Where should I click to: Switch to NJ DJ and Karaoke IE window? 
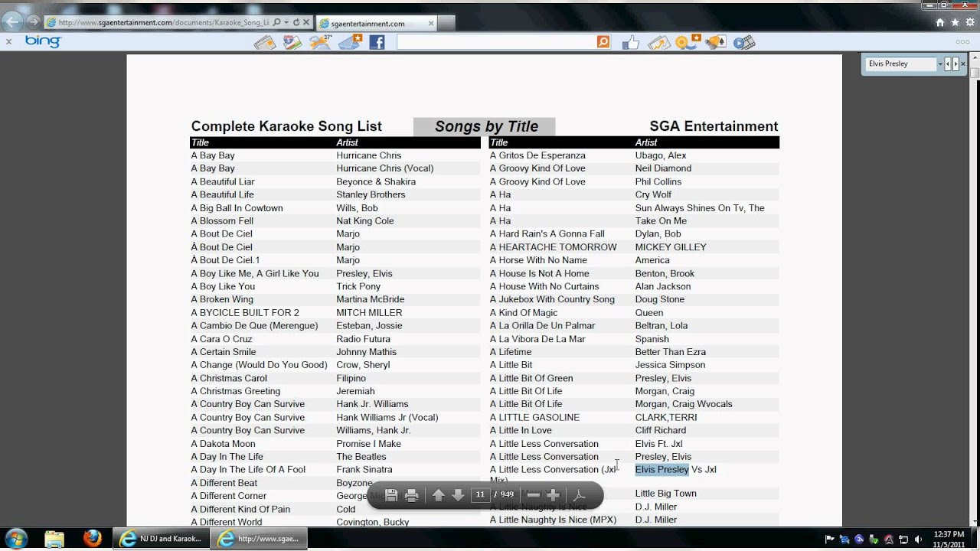click(x=161, y=539)
